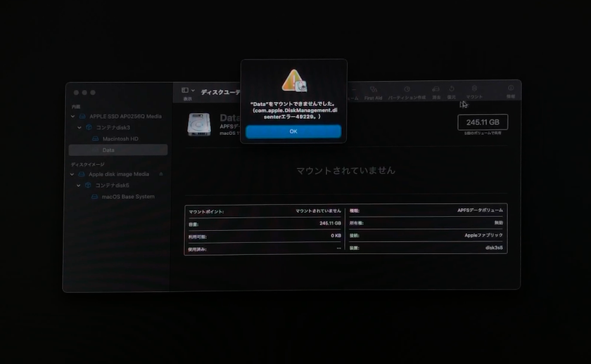The height and width of the screenshot is (364, 591).
Task: Select APPLE SSD AP0256Q Media disk
Action: pyautogui.click(x=125, y=117)
